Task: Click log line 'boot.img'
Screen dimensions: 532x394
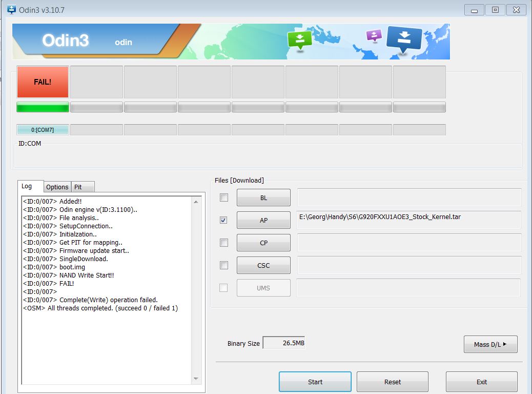Action: pyautogui.click(x=54, y=267)
